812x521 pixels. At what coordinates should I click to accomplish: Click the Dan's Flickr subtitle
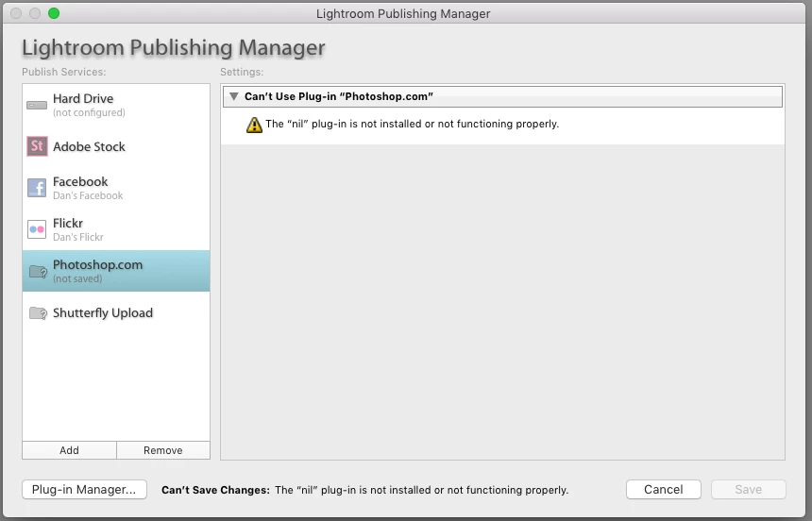coord(78,237)
